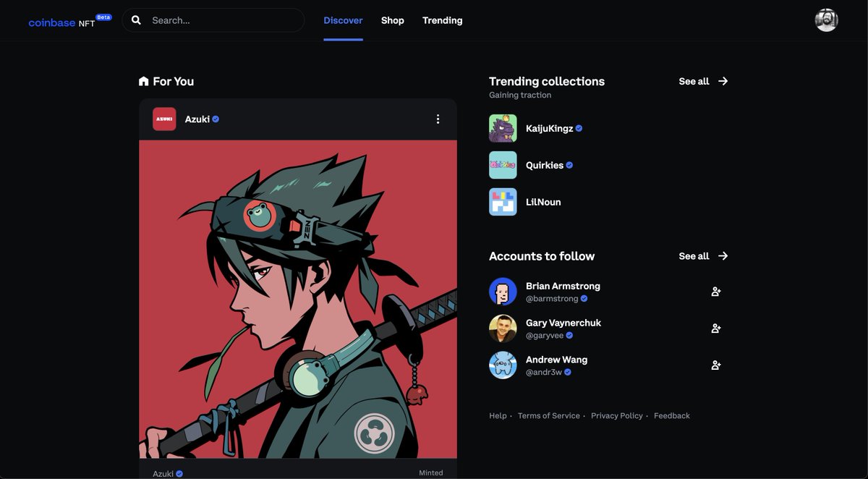The image size is (868, 479).
Task: Click See all for Trending collections
Action: click(x=694, y=81)
